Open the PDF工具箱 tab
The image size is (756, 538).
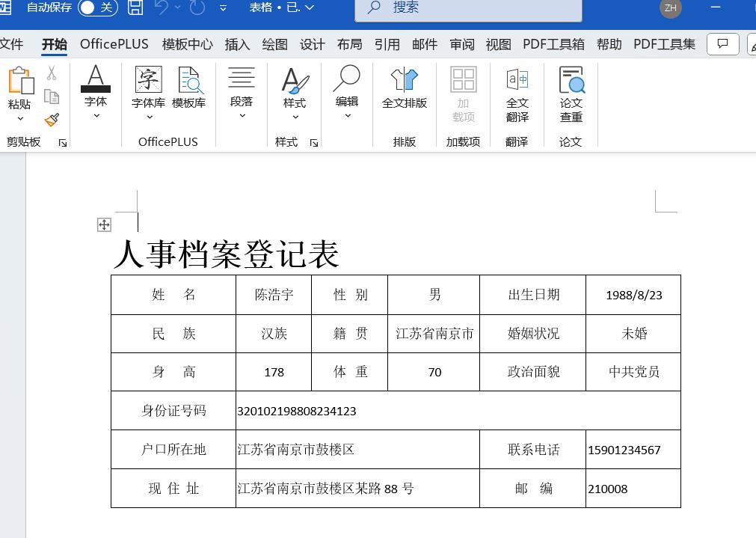[x=553, y=44]
